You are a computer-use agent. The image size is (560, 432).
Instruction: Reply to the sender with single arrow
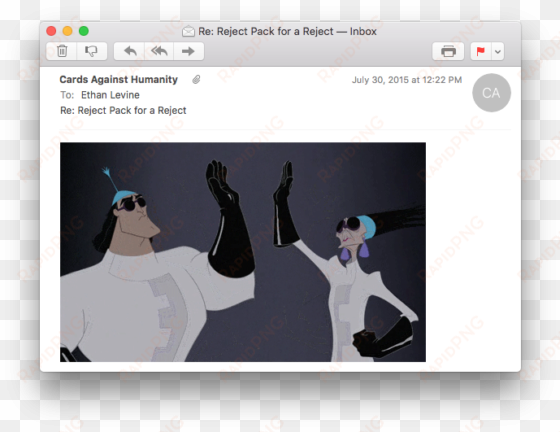[x=130, y=51]
